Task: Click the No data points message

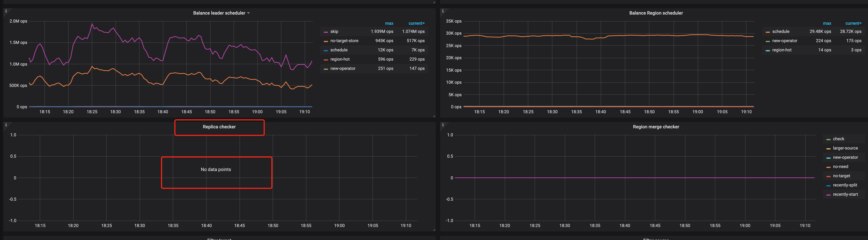Action: [216, 170]
